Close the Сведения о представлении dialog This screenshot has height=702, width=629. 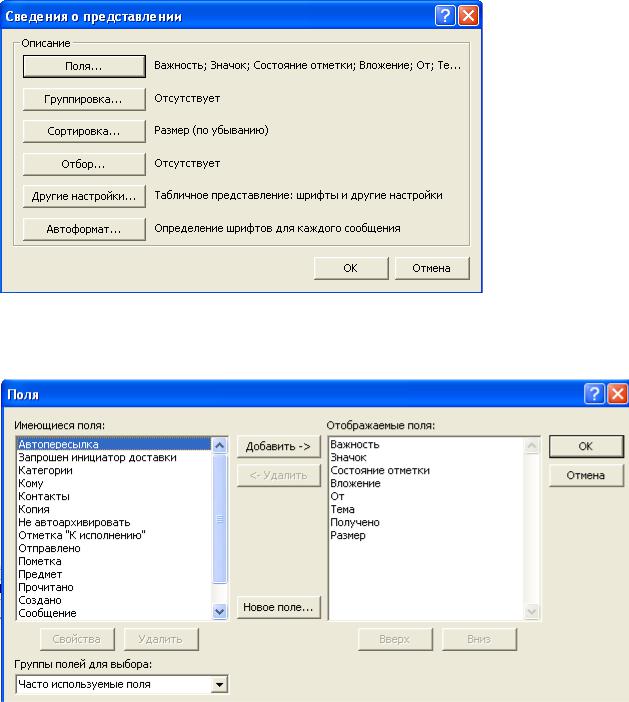pyautogui.click(x=468, y=16)
